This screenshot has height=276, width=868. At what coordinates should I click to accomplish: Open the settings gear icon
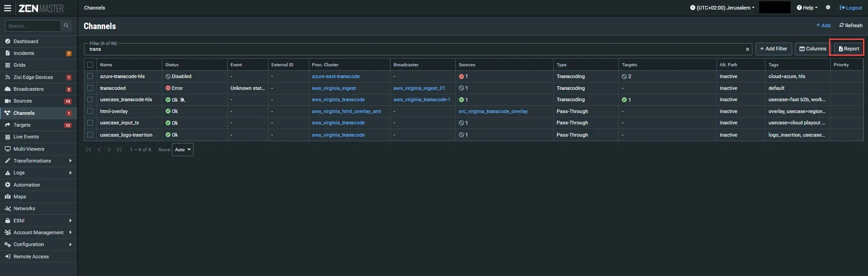(x=828, y=8)
